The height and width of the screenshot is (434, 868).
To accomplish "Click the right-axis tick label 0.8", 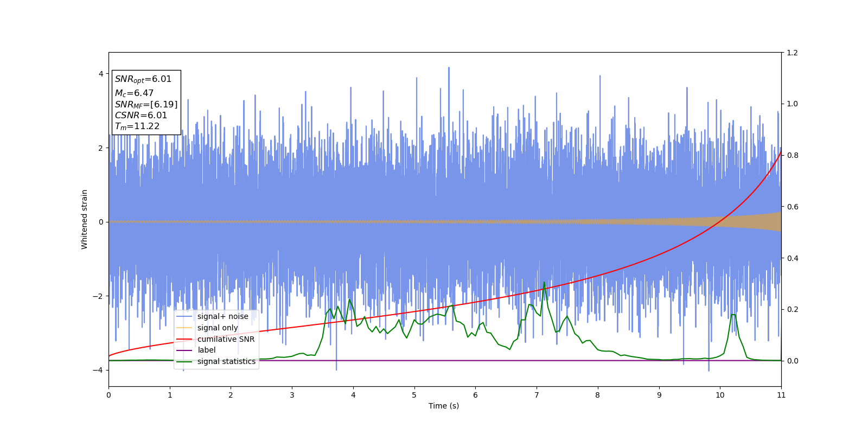I will click(792, 155).
